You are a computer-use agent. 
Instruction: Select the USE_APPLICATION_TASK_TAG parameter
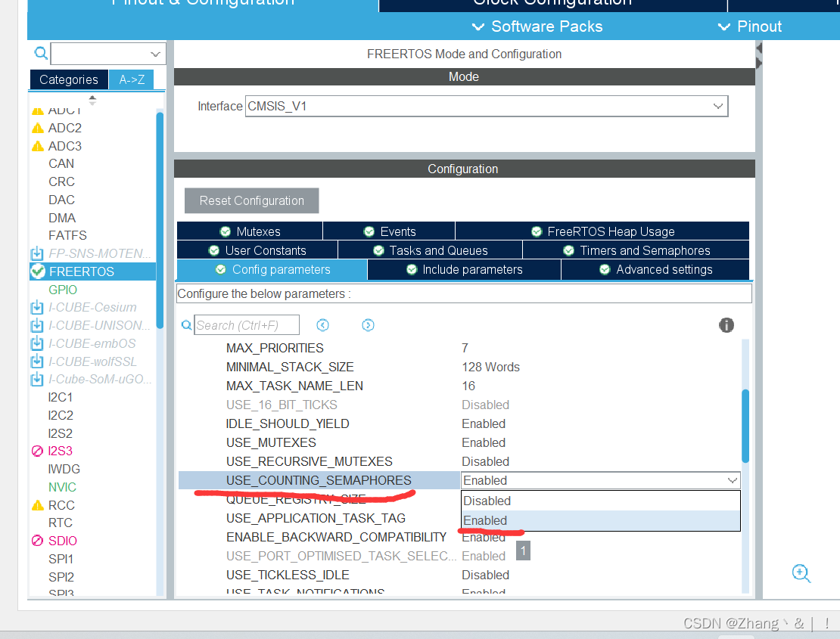[316, 518]
